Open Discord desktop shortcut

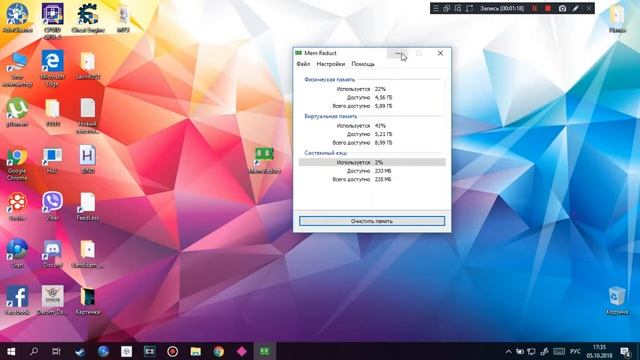point(52,253)
